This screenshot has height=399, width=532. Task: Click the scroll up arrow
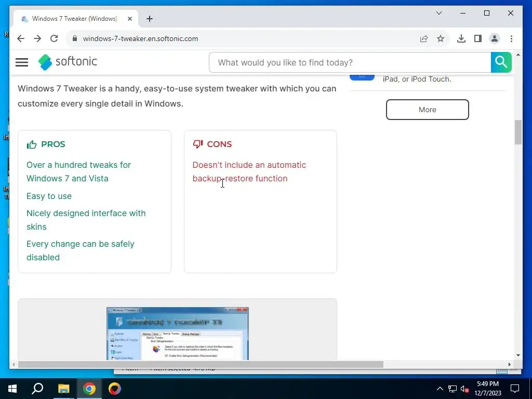tap(518, 55)
